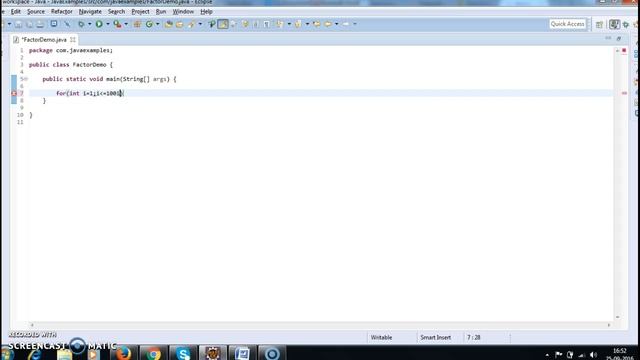The height and width of the screenshot is (360, 640).
Task: Open the Run menu
Action: [x=161, y=12]
